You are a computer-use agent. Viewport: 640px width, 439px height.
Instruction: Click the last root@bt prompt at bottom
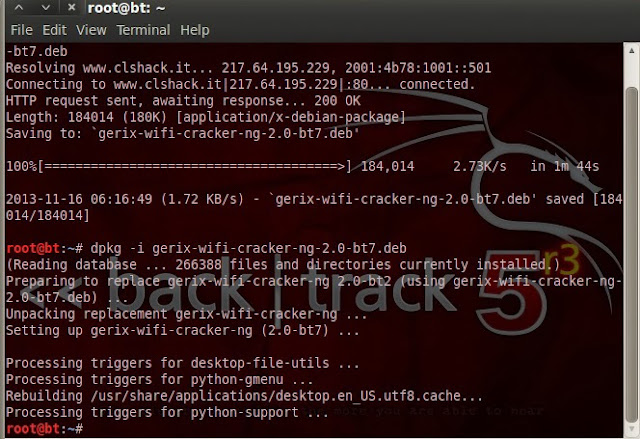[x=44, y=429]
